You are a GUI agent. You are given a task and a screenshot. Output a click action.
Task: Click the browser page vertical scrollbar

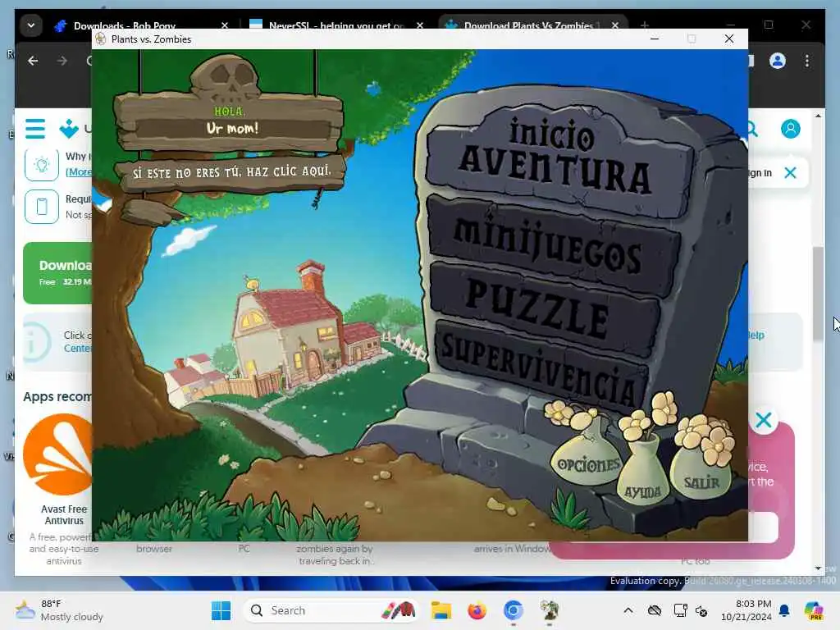(818, 294)
